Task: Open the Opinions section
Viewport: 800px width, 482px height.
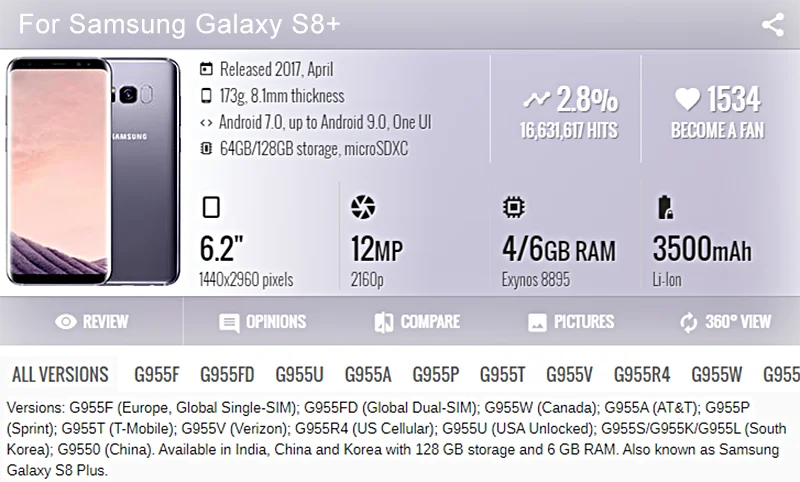Action: (262, 322)
